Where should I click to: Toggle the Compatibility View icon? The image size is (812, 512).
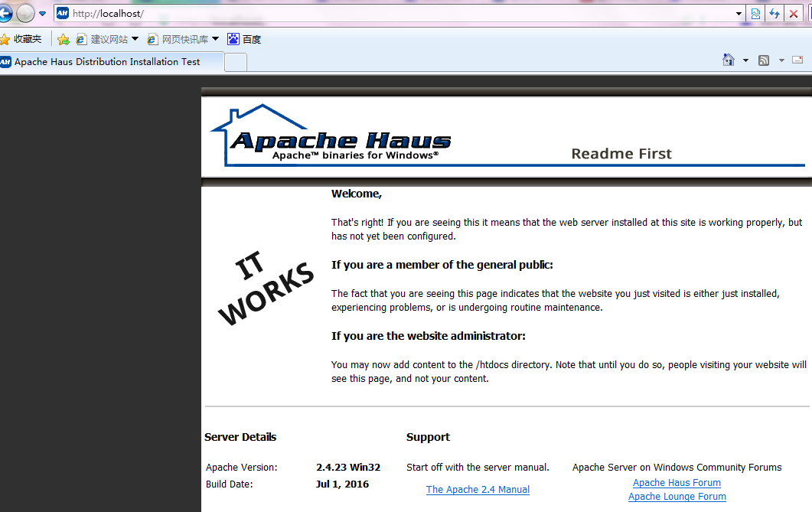click(755, 14)
